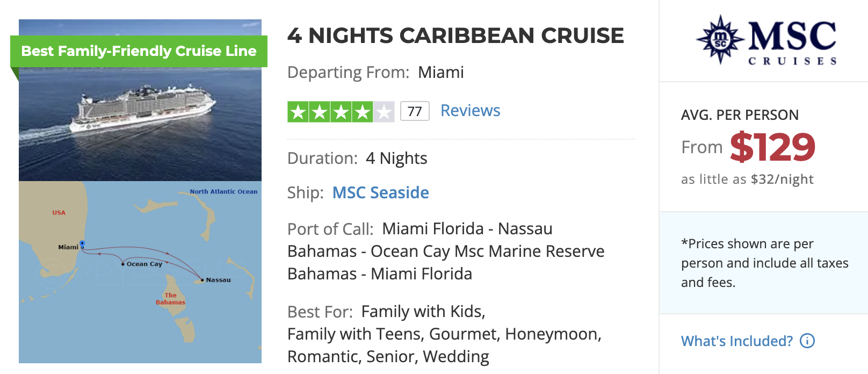Screen dimensions: 868x374
Task: Click the Ocean Cay marker on the map
Action: 122,264
